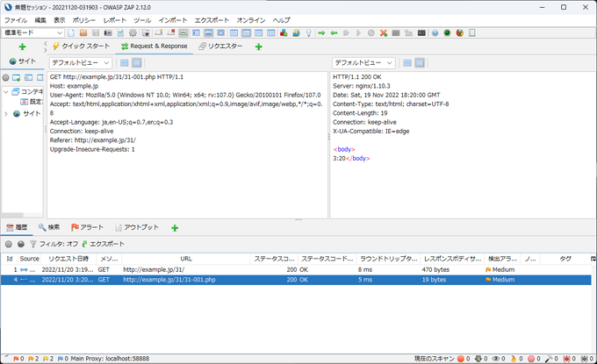Click the light bulb icon in toolbar
This screenshot has height=364, width=597.
click(309, 33)
